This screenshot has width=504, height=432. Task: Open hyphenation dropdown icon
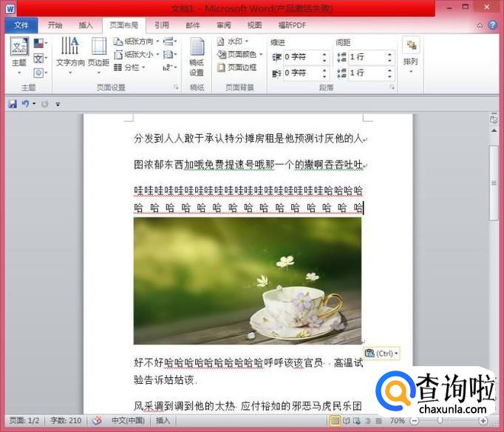pos(170,67)
